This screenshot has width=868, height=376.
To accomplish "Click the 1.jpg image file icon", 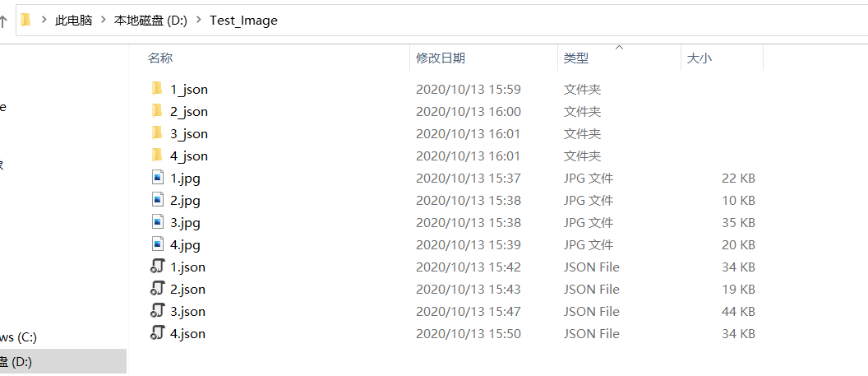I will tap(158, 178).
